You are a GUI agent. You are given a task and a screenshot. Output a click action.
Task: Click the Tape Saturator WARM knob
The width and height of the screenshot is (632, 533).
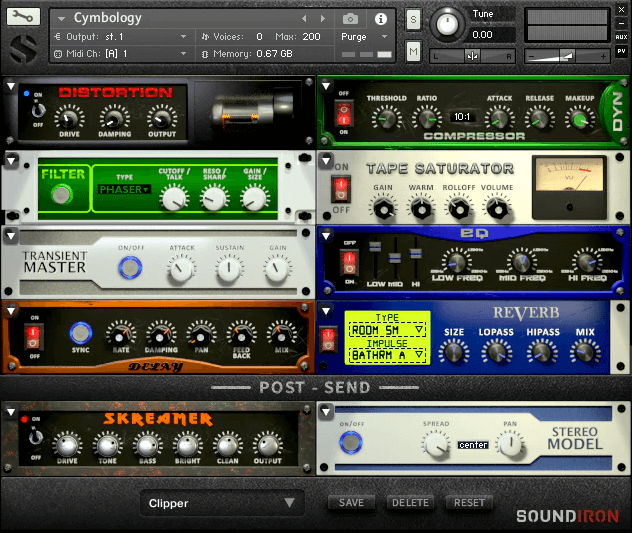tap(421, 209)
